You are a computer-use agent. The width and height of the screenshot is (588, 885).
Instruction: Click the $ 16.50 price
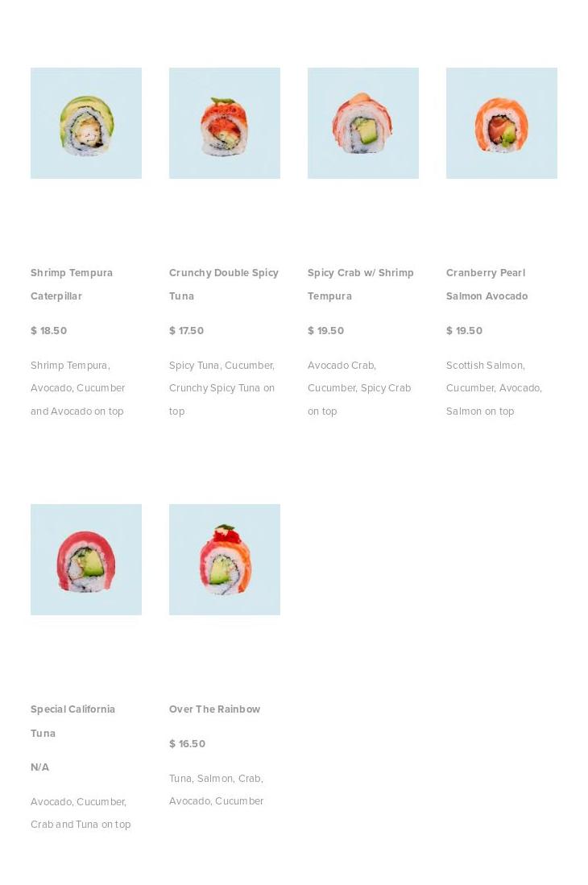188,744
